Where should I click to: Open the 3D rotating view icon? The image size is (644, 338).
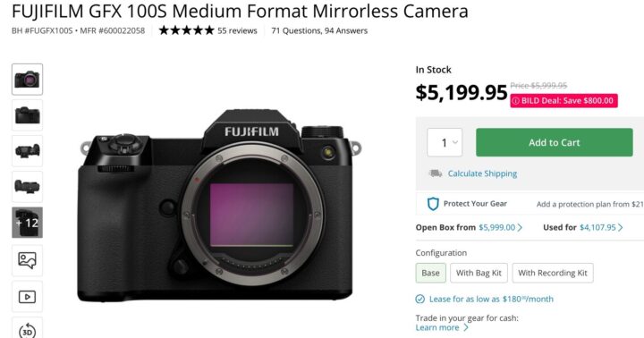(x=27, y=331)
